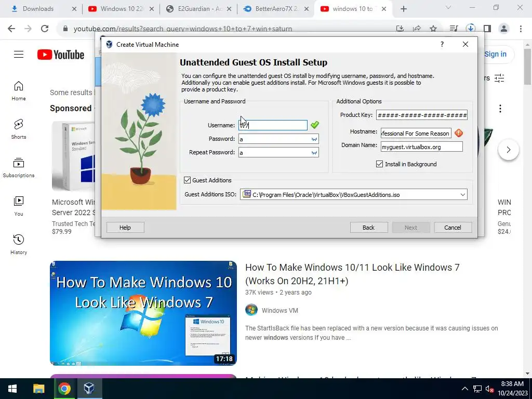Image resolution: width=532 pixels, height=399 pixels.
Task: Open the media control icon in Chrome toolbar
Action: click(x=454, y=29)
